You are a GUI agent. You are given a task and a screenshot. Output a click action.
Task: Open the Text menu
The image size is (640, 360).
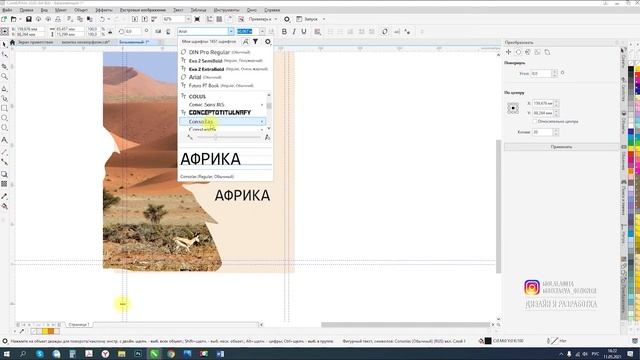coord(178,10)
